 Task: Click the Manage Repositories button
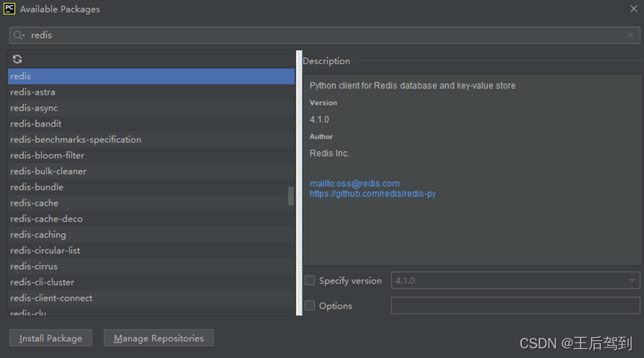tap(159, 338)
